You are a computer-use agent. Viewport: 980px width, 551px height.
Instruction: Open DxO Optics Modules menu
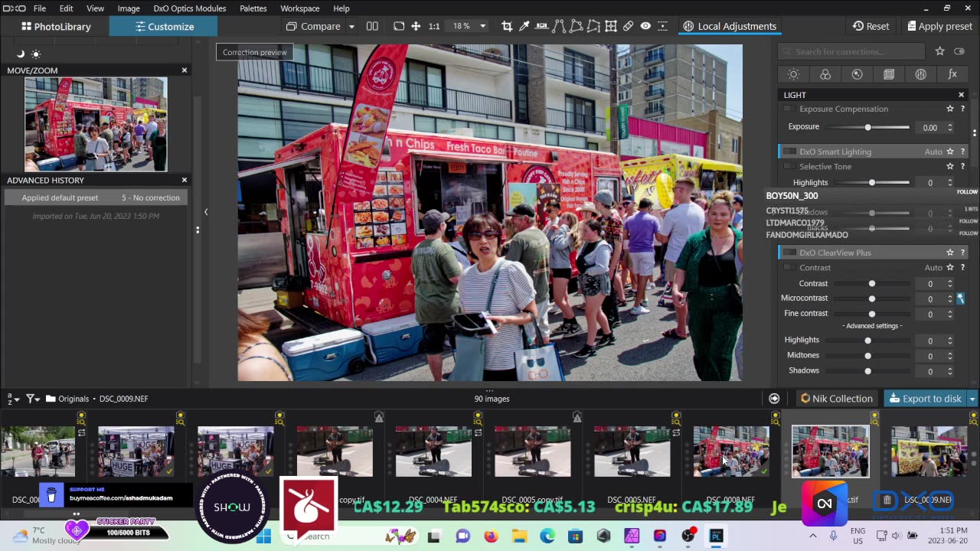click(x=190, y=8)
